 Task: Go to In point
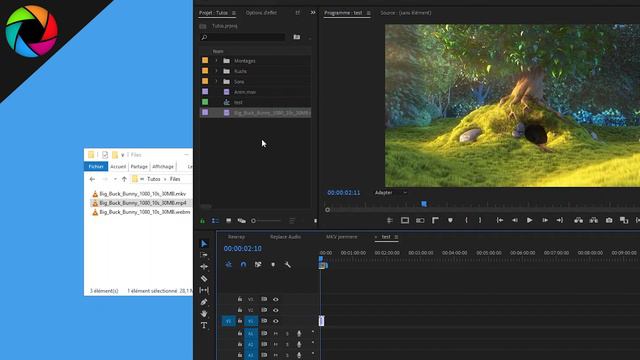coord(500,220)
